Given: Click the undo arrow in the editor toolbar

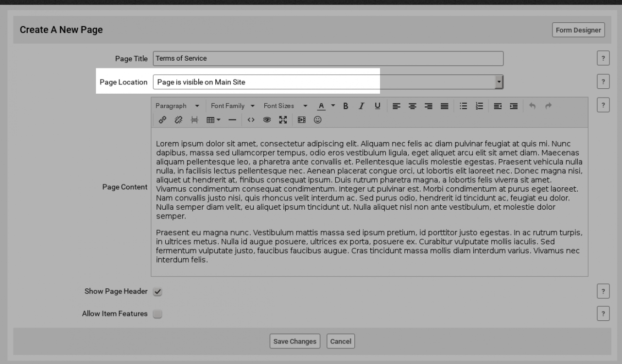Looking at the screenshot, I should tap(533, 106).
